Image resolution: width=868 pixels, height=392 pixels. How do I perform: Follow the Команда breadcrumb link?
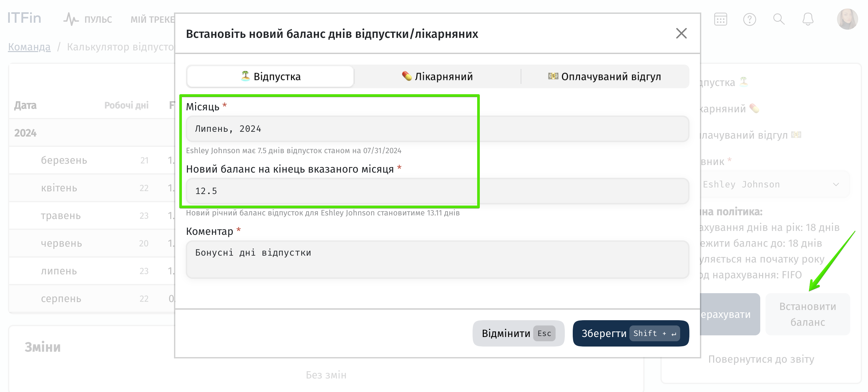coord(29,47)
